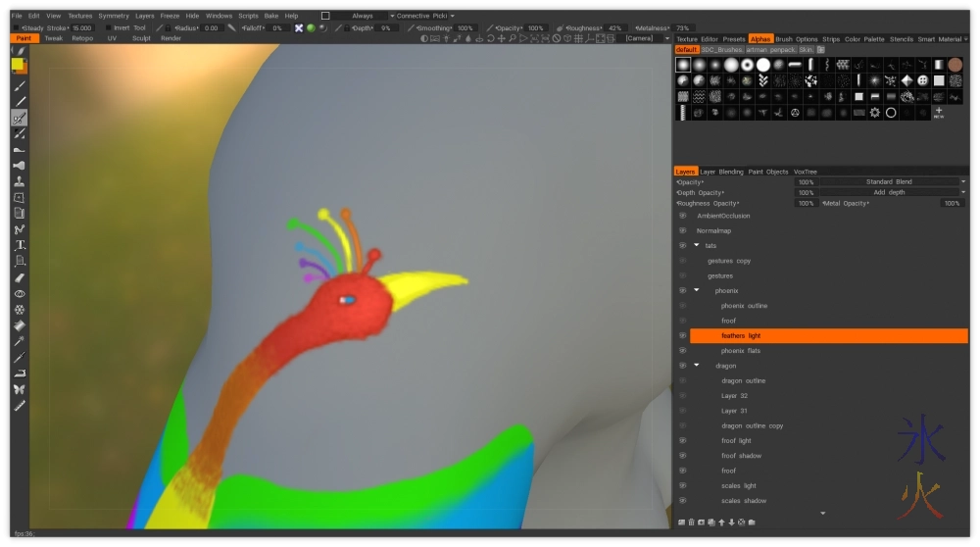Click the delete layer trash icon
Viewport: 980px width, 547px height.
coord(691,522)
